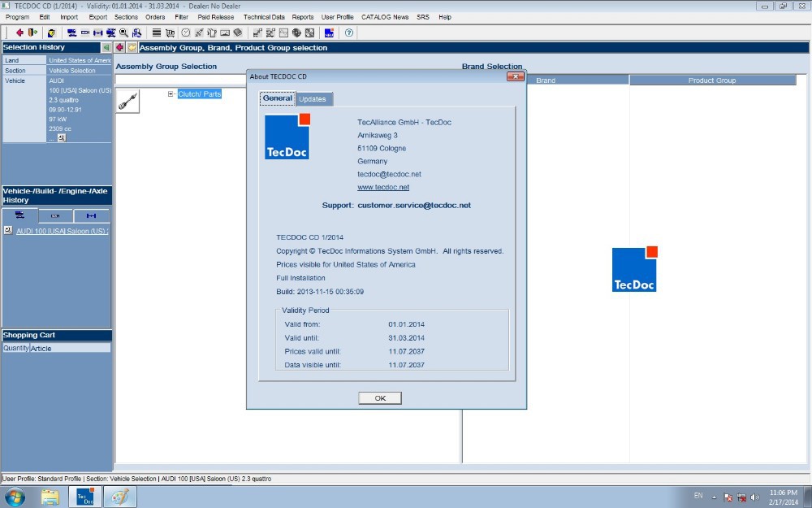The height and width of the screenshot is (508, 812).
Task: Open the Help menu
Action: [445, 17]
